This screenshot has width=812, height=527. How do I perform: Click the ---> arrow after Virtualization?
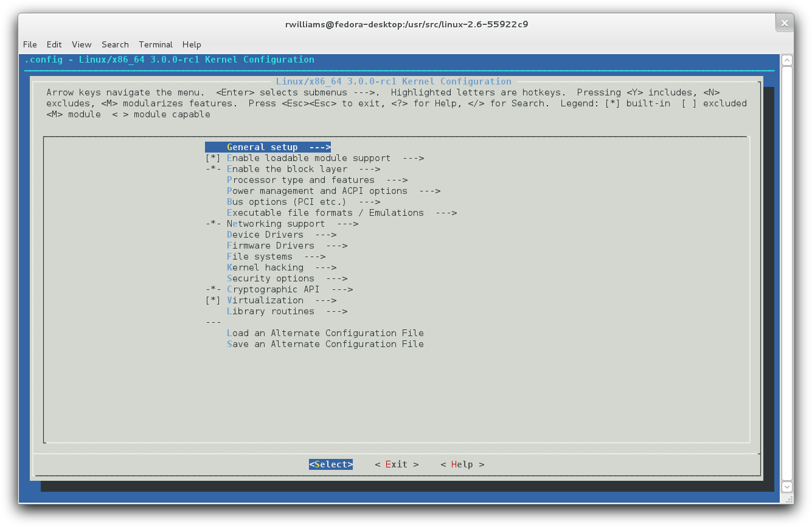click(x=325, y=300)
